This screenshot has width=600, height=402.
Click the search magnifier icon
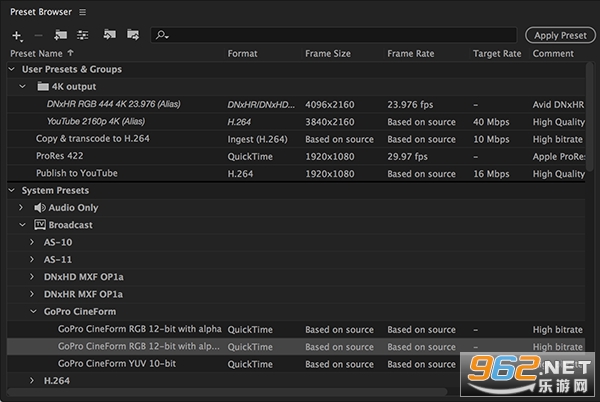(x=162, y=35)
